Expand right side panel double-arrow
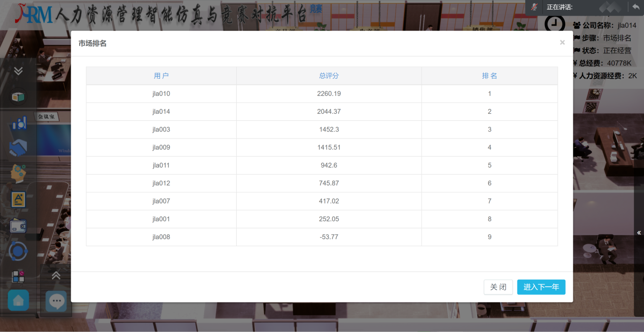This screenshot has height=332, width=644. pos(639,233)
